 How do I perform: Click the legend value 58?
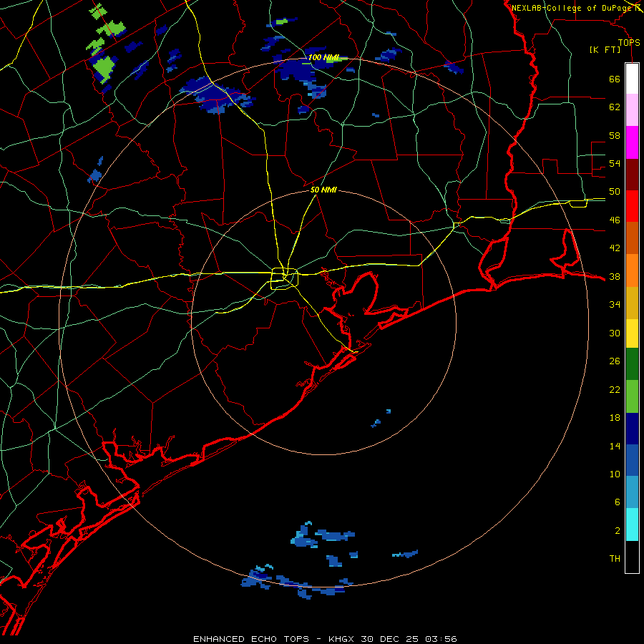click(615, 135)
